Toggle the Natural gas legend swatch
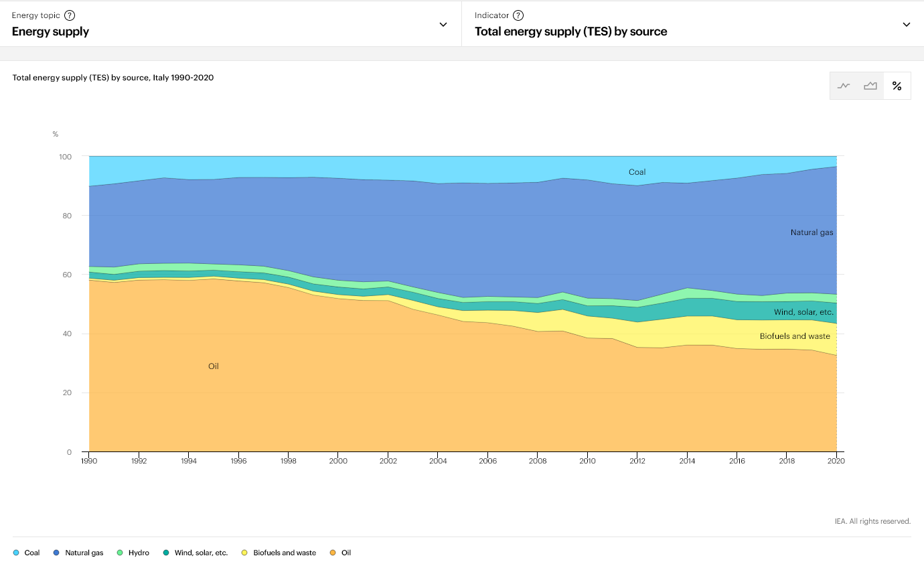 pos(57,553)
